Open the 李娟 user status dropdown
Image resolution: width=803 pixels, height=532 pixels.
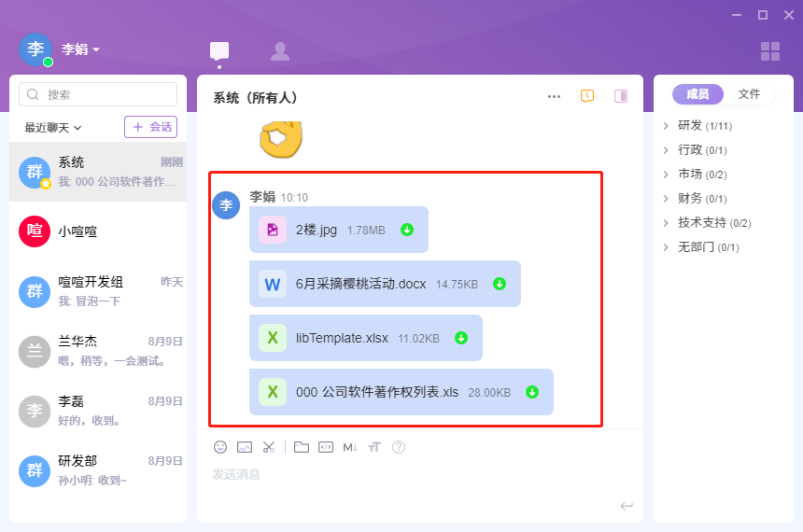(x=81, y=49)
